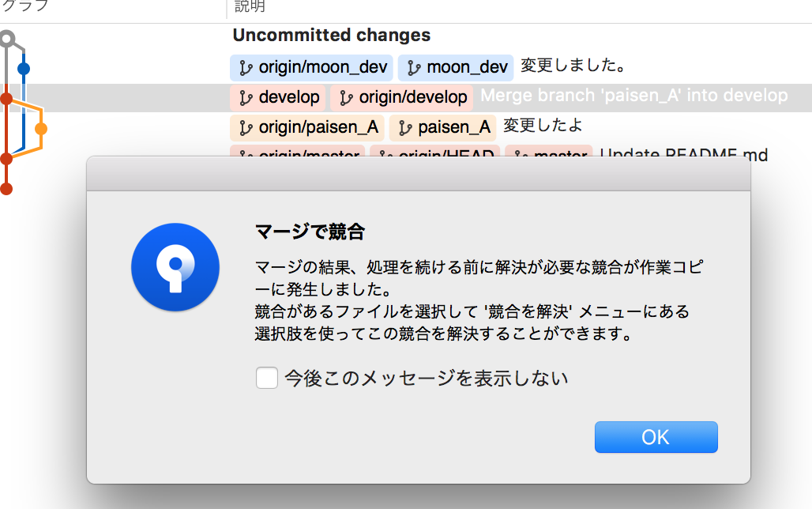Select the Uncommitted changes row
The height and width of the screenshot is (509, 812).
point(406,36)
